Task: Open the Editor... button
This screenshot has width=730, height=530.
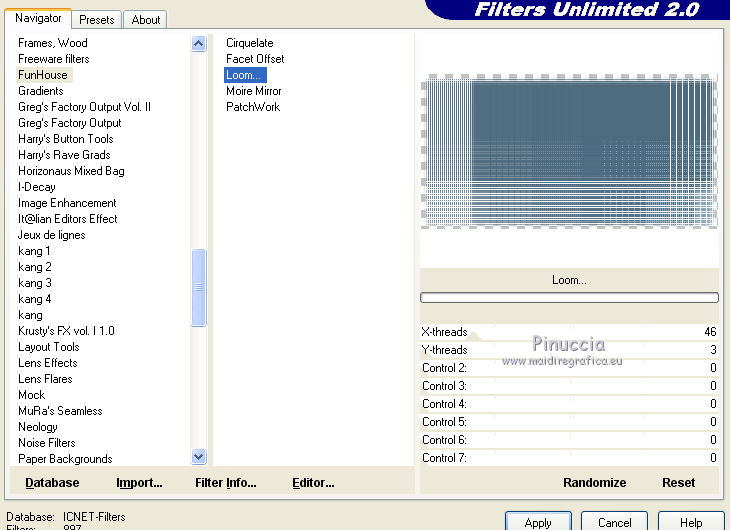Action: (x=313, y=482)
